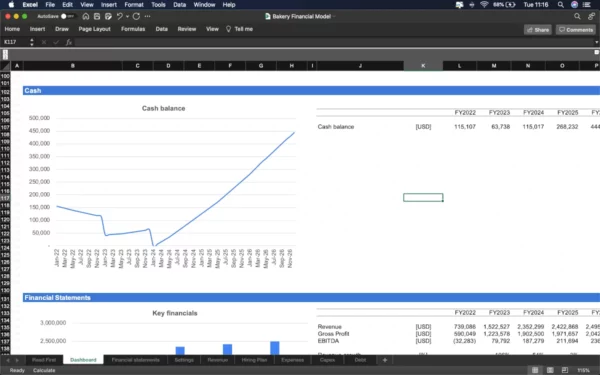600x375 pixels.
Task: Switch to the Financial statements sheet tab
Action: tap(135, 360)
